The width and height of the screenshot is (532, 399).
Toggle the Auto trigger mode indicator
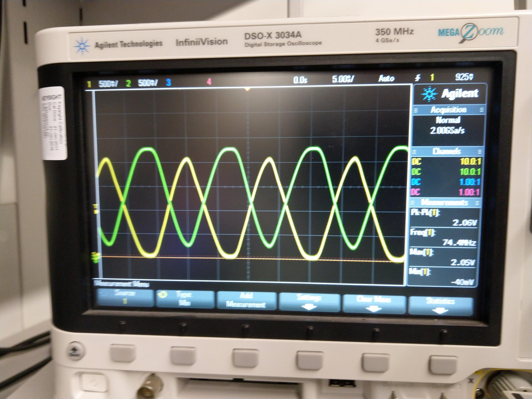(x=386, y=78)
